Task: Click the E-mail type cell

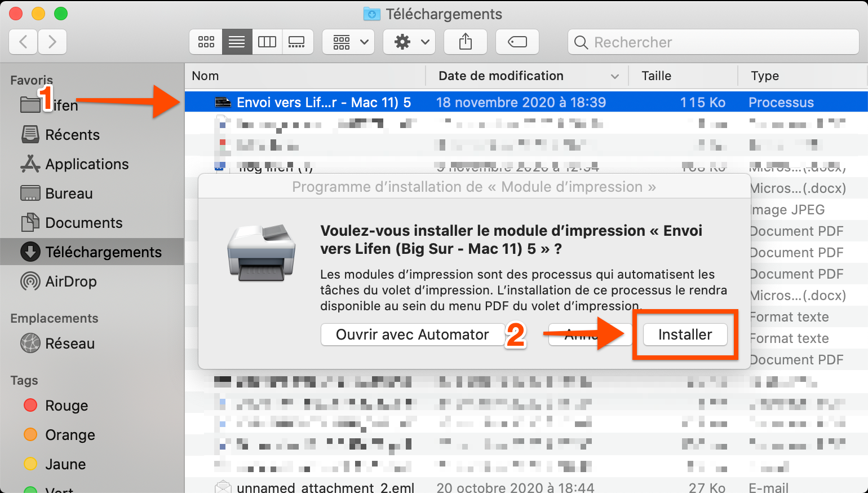Action: [x=769, y=487]
